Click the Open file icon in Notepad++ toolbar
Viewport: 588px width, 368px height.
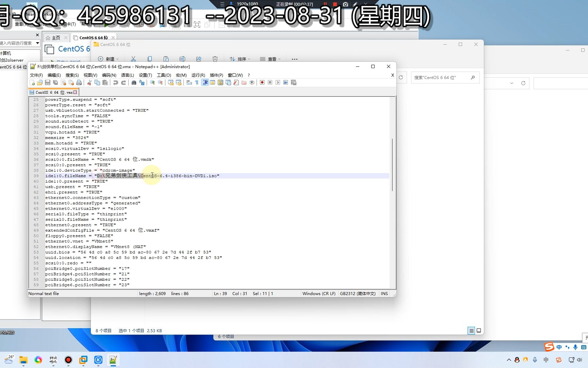[40, 82]
